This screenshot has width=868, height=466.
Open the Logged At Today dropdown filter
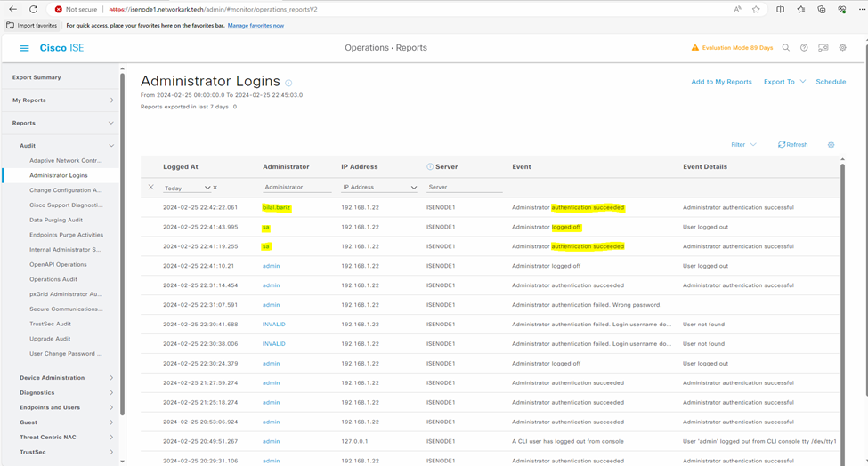coord(188,188)
